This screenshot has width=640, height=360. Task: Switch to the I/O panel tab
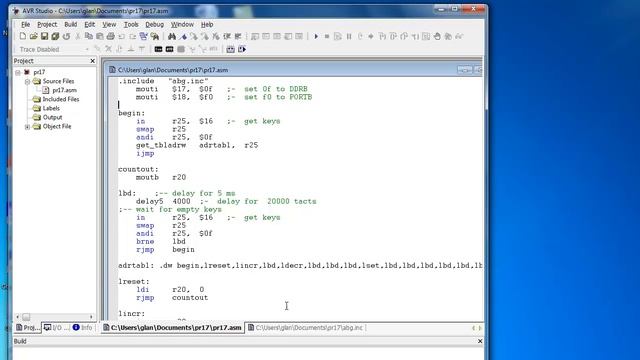click(57, 327)
